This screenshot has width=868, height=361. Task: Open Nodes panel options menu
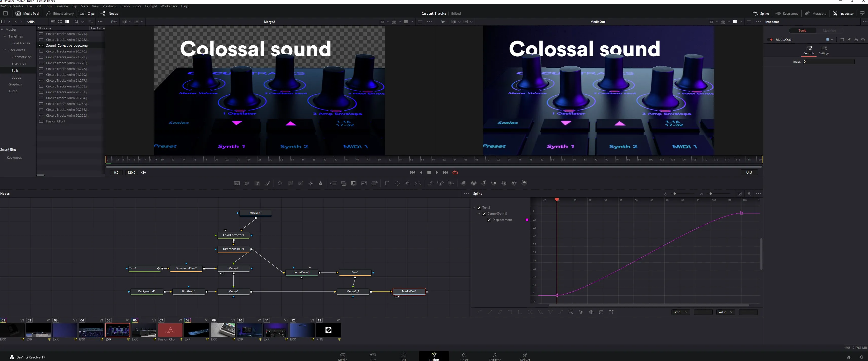pos(466,194)
